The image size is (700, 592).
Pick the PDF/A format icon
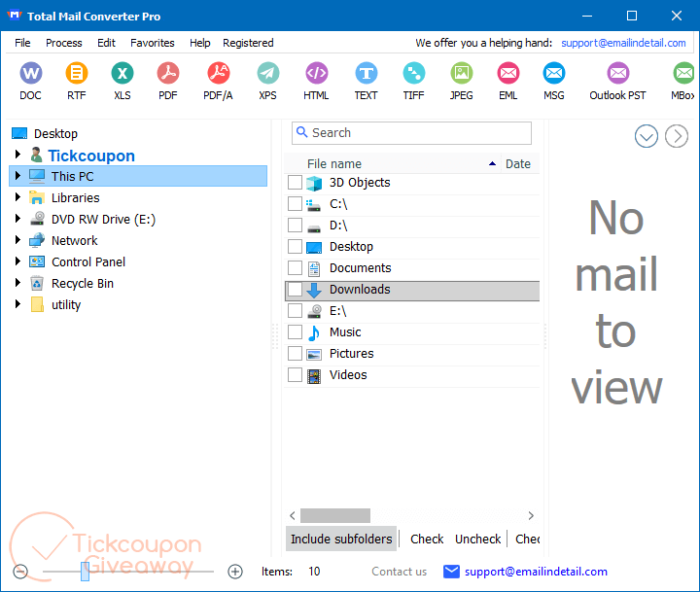[x=219, y=73]
